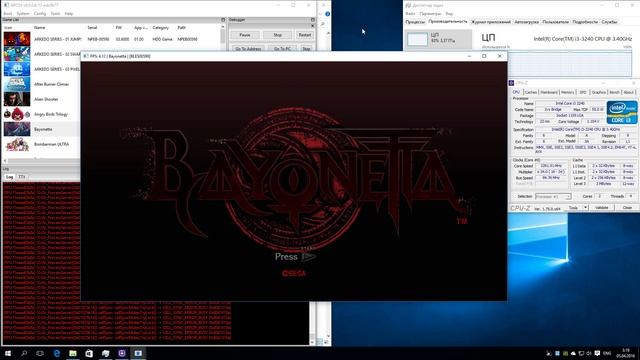
Task: Open the File menu in Task Manager
Action: 410,13
